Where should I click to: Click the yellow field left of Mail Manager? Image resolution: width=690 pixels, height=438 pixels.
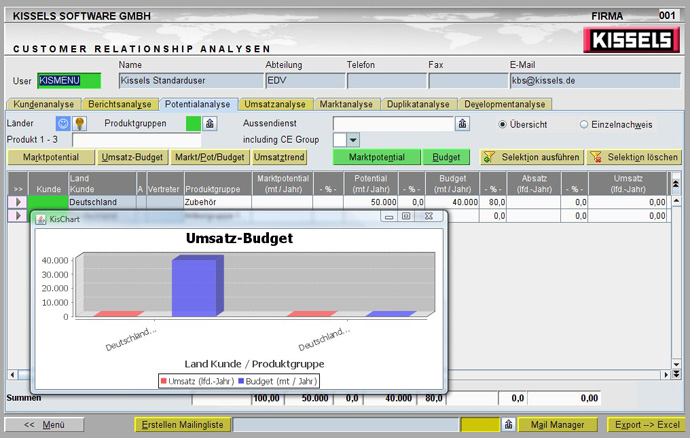[480, 424]
